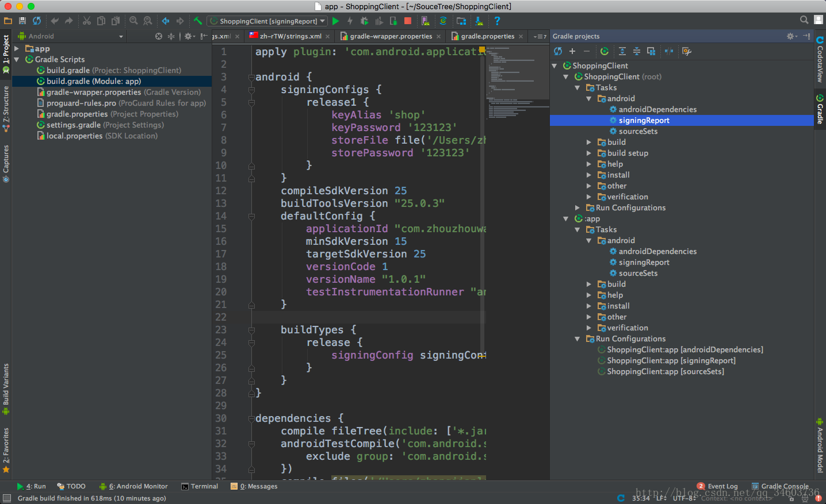Viewport: 826px width, 504px height.
Task: Toggle the Build Variants side panel
Action: pos(6,389)
